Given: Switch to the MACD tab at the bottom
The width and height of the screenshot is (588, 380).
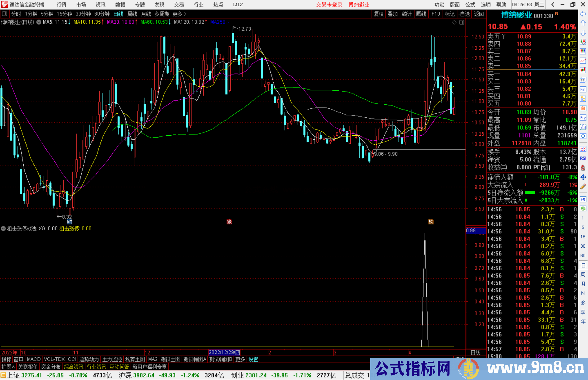Looking at the screenshot, I should [33, 359].
